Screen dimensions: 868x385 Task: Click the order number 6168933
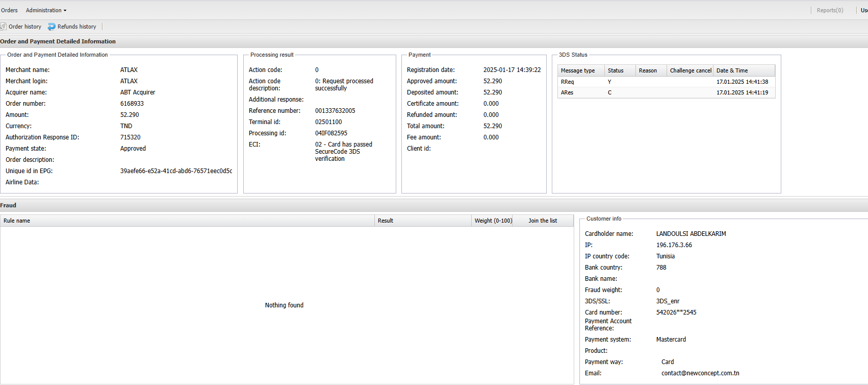pos(132,104)
